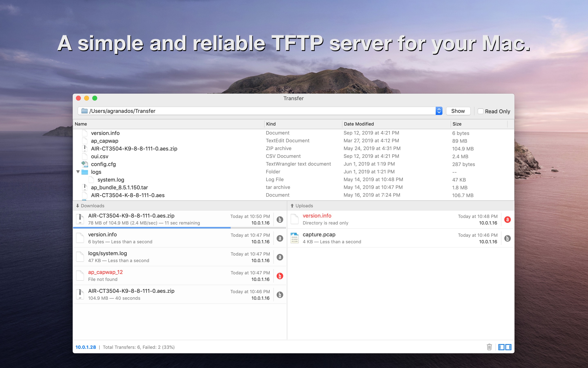Click the red 'a' badge on version.info upload
The width and height of the screenshot is (588, 368).
tap(507, 220)
